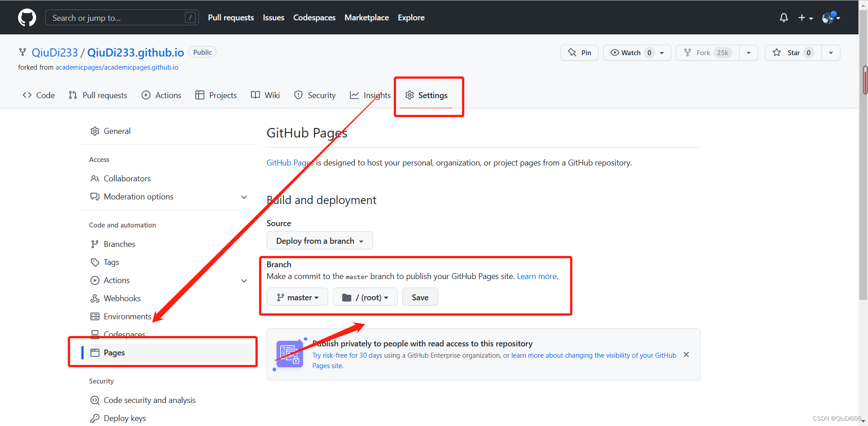Viewport: 868px width, 426px height.
Task: Click the General gear icon
Action: tap(95, 131)
